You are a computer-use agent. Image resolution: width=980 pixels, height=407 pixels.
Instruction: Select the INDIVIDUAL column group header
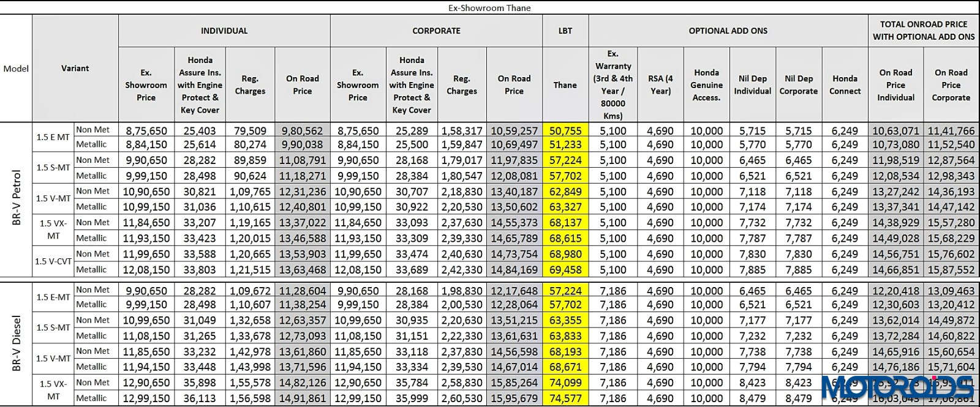pyautogui.click(x=224, y=31)
